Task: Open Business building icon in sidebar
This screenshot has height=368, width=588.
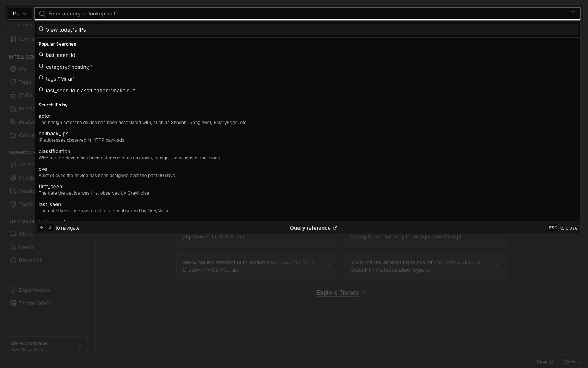Action: coord(13,109)
